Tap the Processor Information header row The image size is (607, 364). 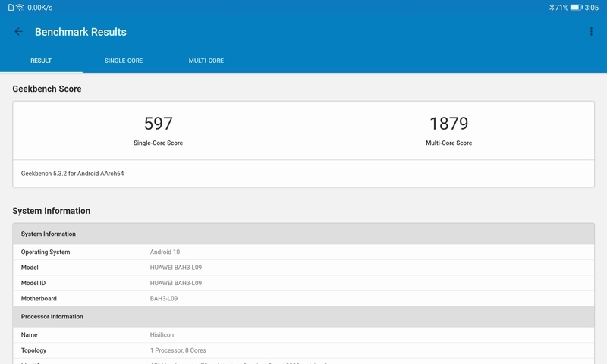tap(303, 316)
